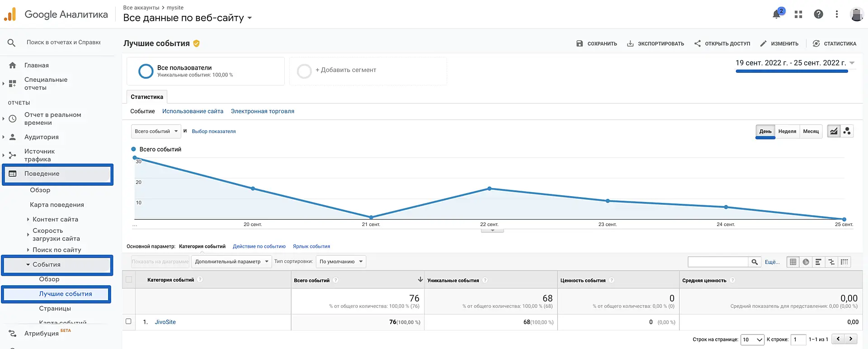Switch chart granularity to Неделя

787,132
